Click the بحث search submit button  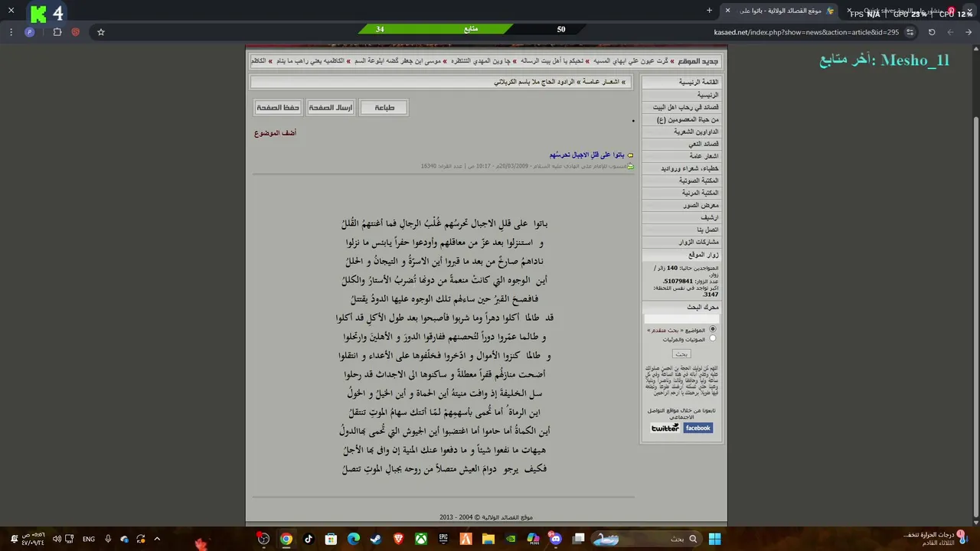click(681, 354)
